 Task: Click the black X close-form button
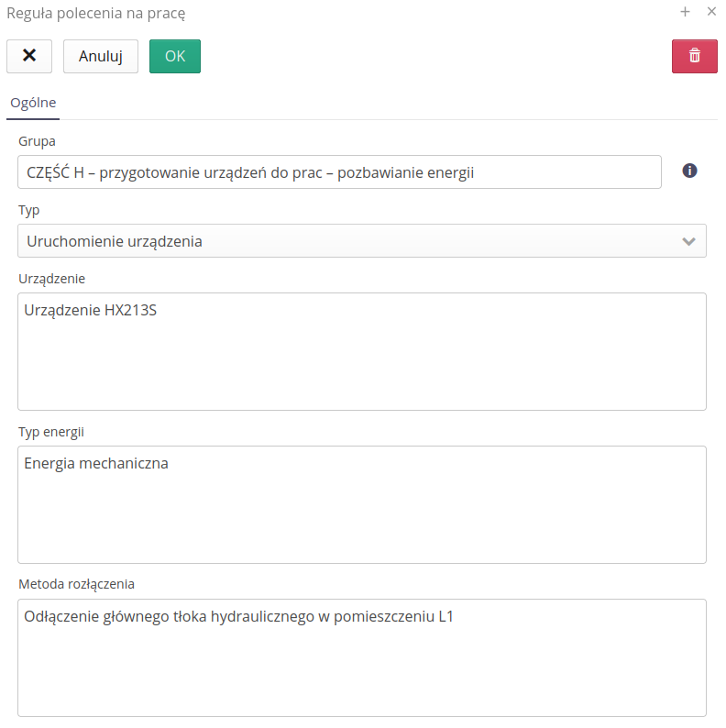pyautogui.click(x=29, y=56)
